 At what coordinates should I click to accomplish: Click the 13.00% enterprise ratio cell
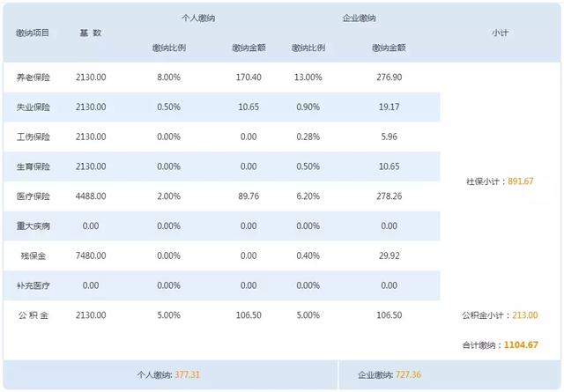(308, 78)
